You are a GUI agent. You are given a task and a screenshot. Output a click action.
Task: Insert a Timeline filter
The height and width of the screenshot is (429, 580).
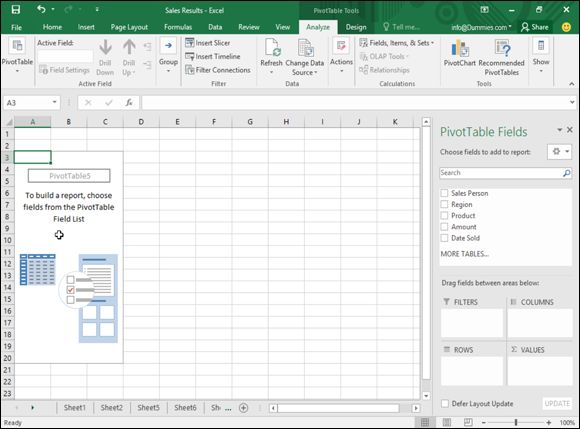pyautogui.click(x=213, y=56)
